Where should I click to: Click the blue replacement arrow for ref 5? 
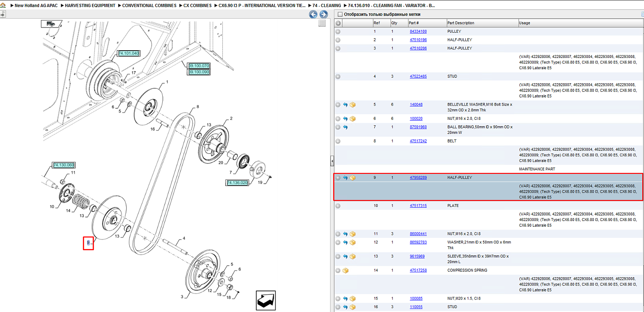coord(345,105)
